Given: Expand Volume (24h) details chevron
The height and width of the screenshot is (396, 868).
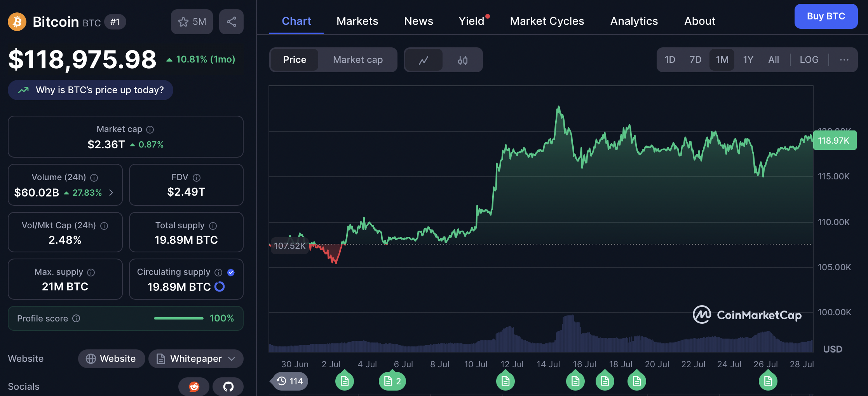Looking at the screenshot, I should click(x=111, y=193).
